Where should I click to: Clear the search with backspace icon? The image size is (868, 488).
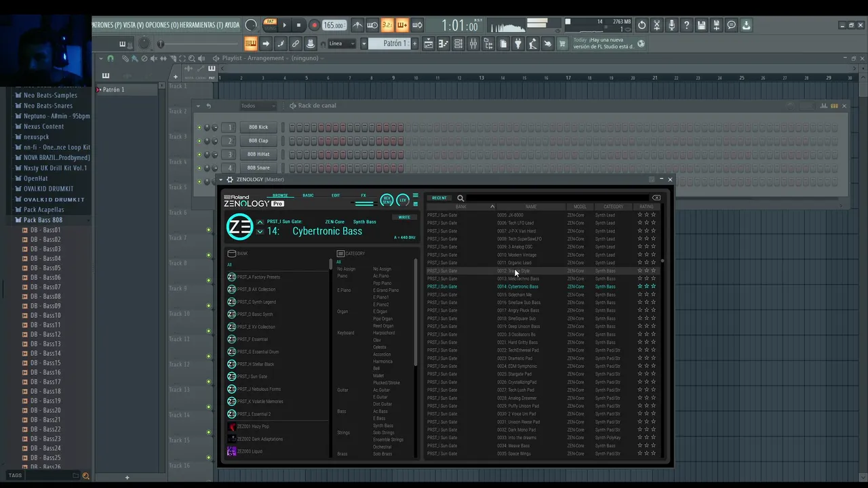tap(656, 198)
